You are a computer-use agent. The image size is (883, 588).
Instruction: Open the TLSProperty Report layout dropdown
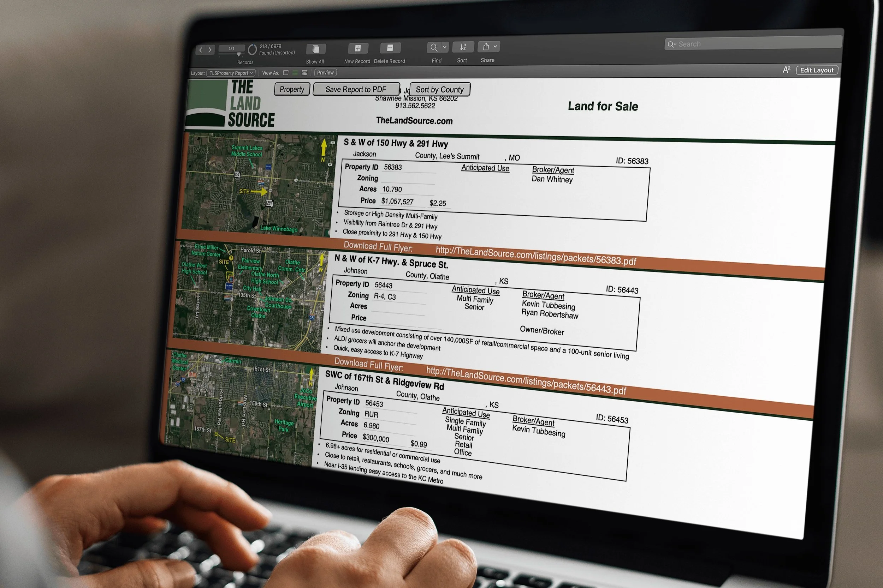[x=231, y=73]
